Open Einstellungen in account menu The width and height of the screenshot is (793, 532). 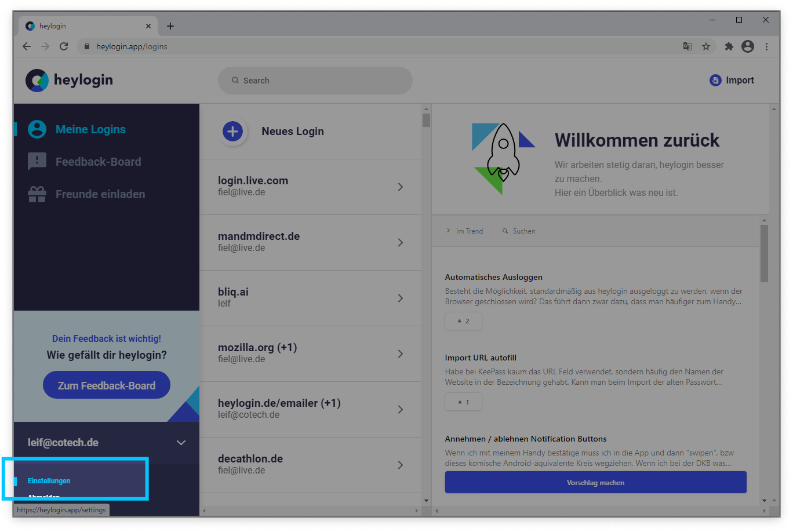pos(49,481)
